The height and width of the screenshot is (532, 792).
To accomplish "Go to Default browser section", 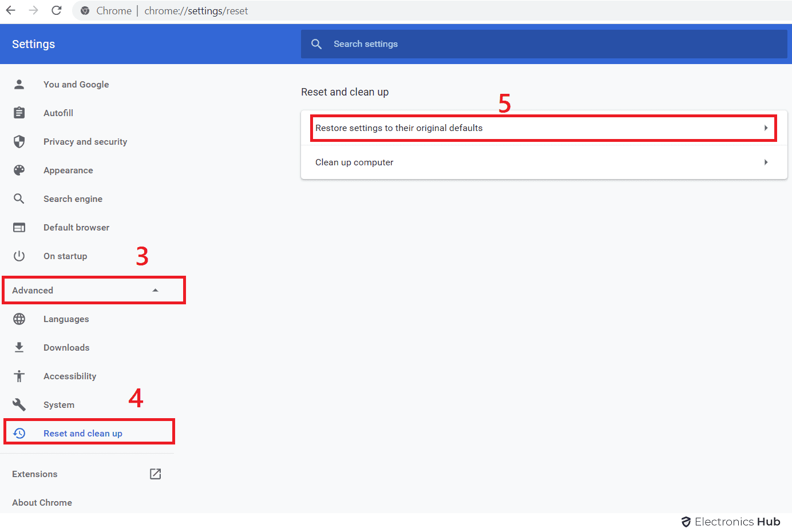I will point(76,228).
